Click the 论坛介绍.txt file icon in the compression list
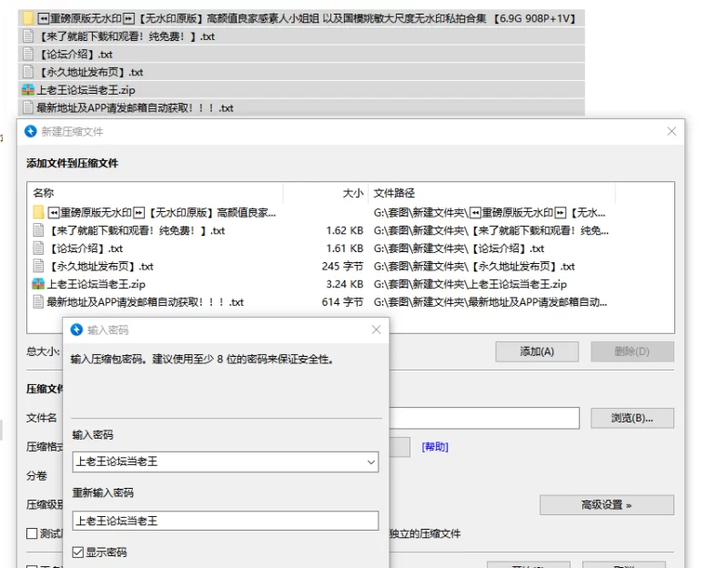This screenshot has height=568, width=728. point(39,248)
